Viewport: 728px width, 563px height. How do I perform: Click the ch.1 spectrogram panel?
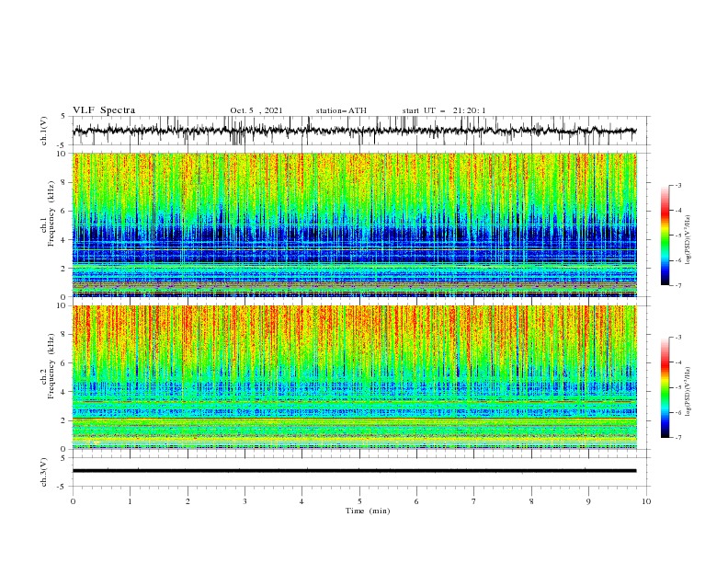coord(354,224)
